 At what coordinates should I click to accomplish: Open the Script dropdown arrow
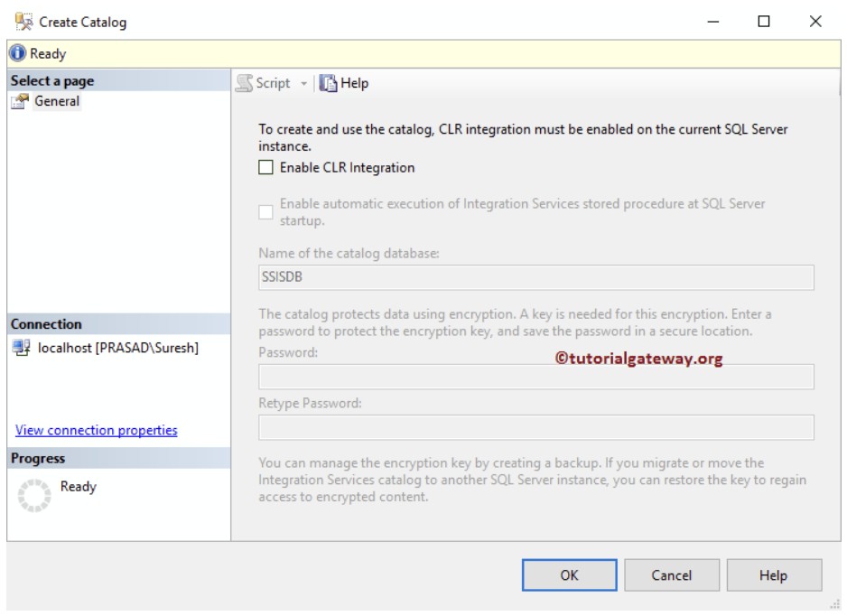[303, 84]
